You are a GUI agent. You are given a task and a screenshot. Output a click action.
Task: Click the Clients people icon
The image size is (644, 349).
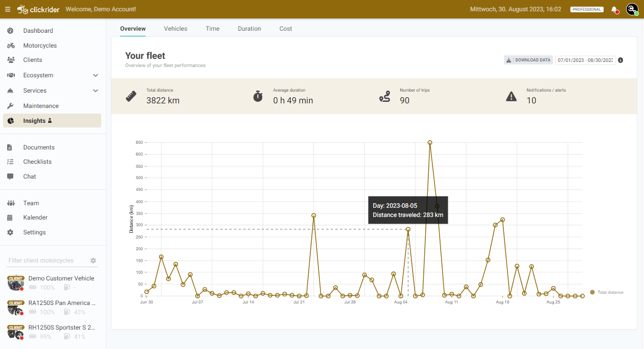point(11,60)
